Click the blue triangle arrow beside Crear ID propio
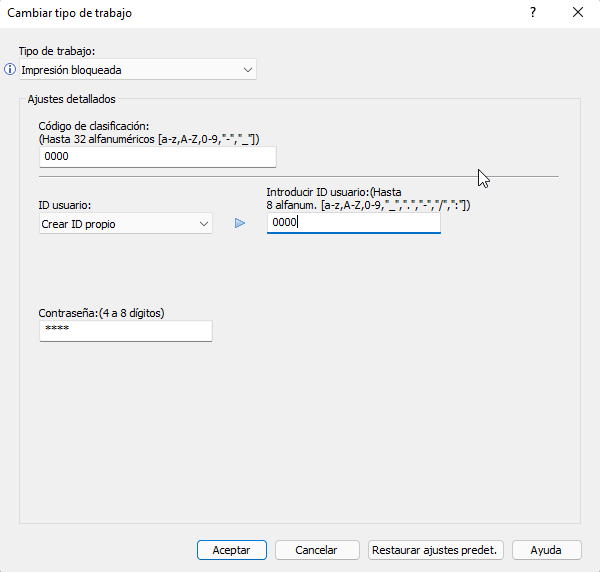600x572 pixels. [240, 223]
